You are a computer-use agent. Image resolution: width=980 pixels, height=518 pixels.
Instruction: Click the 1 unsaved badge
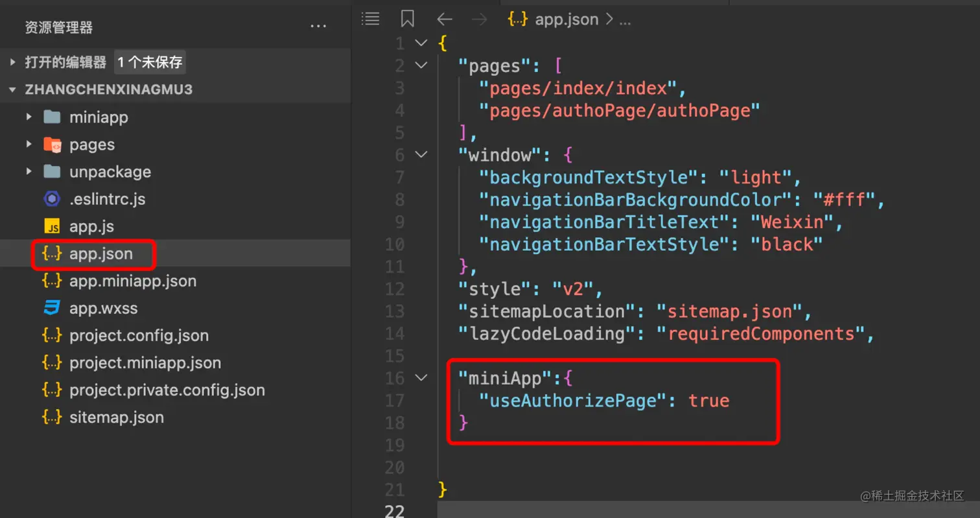tap(150, 62)
